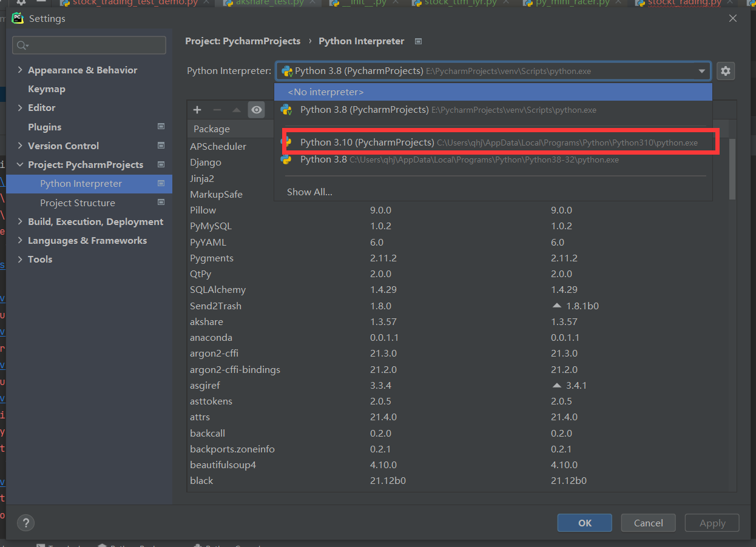Click the breadcrumb project icon after Python Interpreter
756x547 pixels.
pyautogui.click(x=418, y=41)
